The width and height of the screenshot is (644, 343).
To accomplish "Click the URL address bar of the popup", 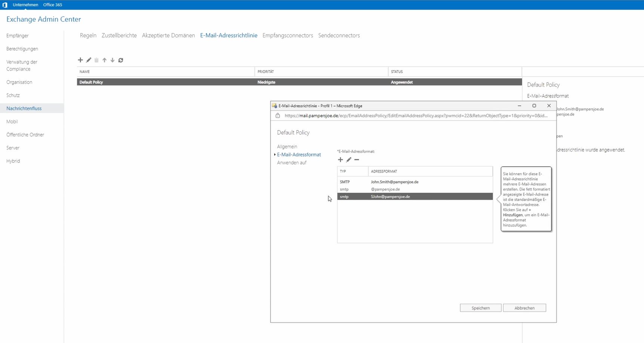I will [x=416, y=116].
